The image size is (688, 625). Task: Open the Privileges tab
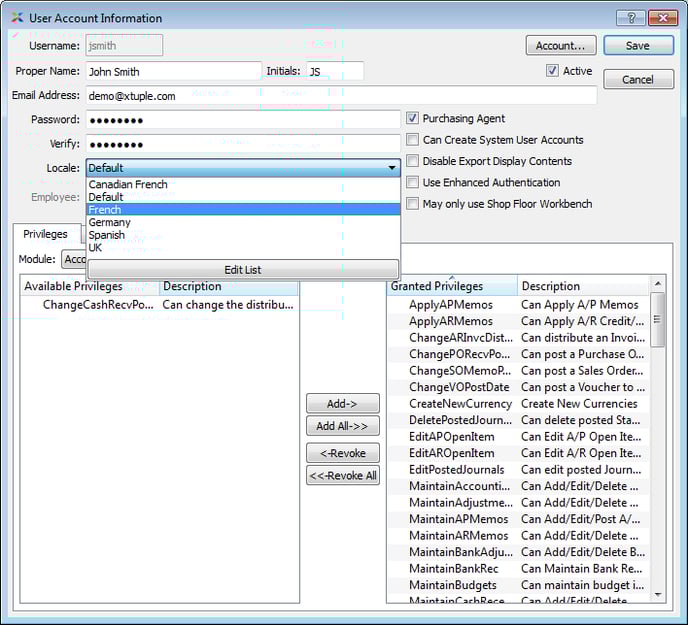pyautogui.click(x=45, y=234)
